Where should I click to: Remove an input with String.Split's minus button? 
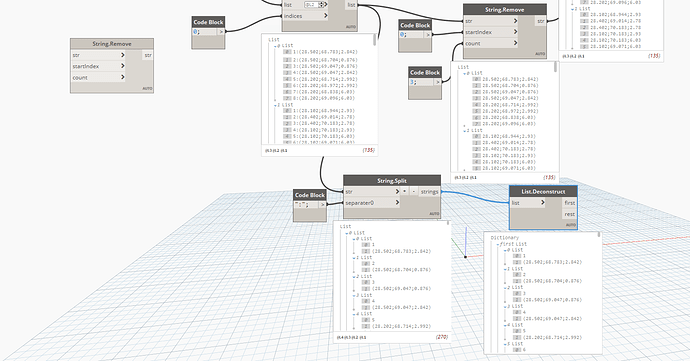414,192
